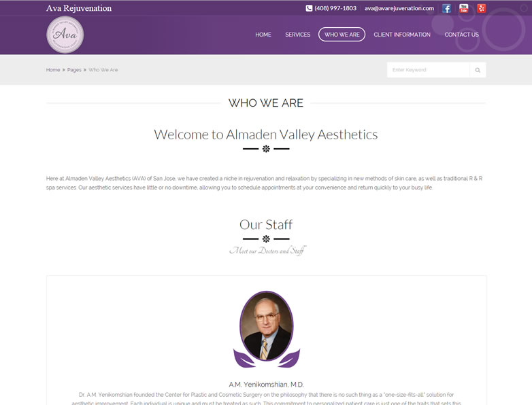The image size is (532, 405).
Task: Open the Yelp social icon
Action: (x=481, y=8)
